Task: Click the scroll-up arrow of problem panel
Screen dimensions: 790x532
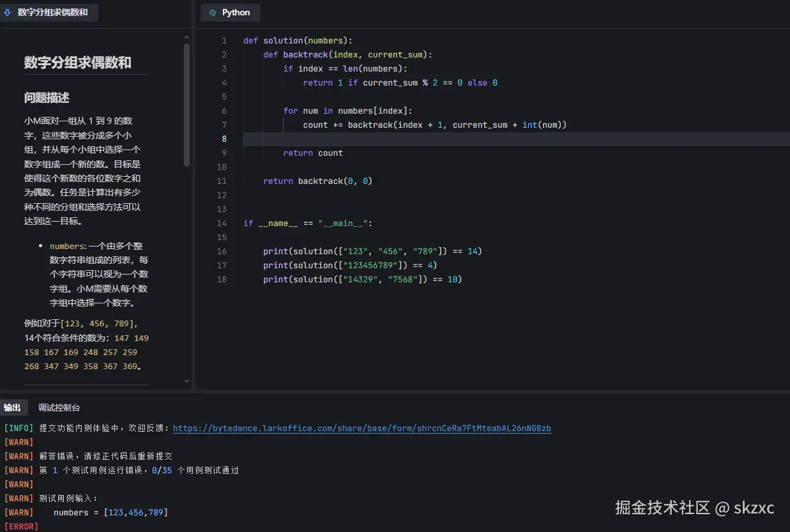Action: tap(186, 38)
